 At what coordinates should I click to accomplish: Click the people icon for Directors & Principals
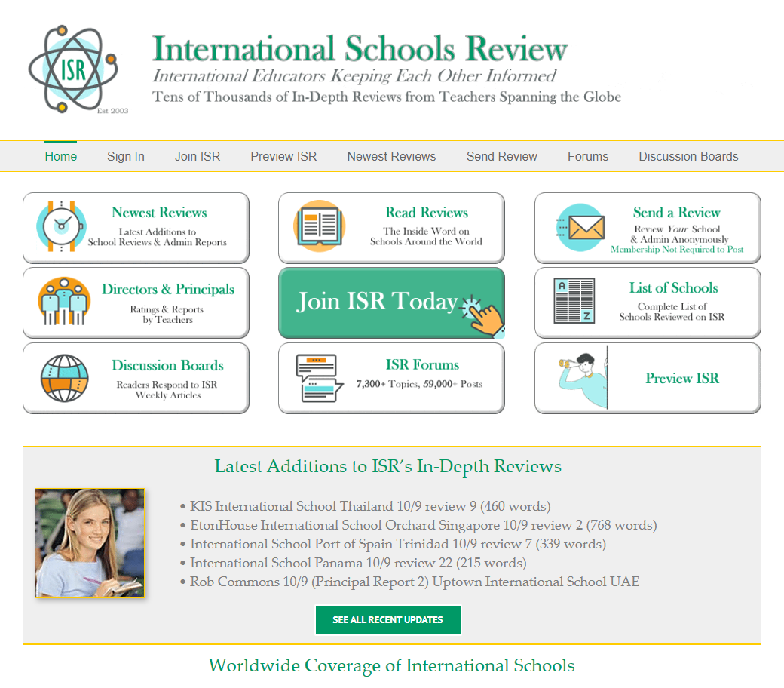[x=64, y=301]
